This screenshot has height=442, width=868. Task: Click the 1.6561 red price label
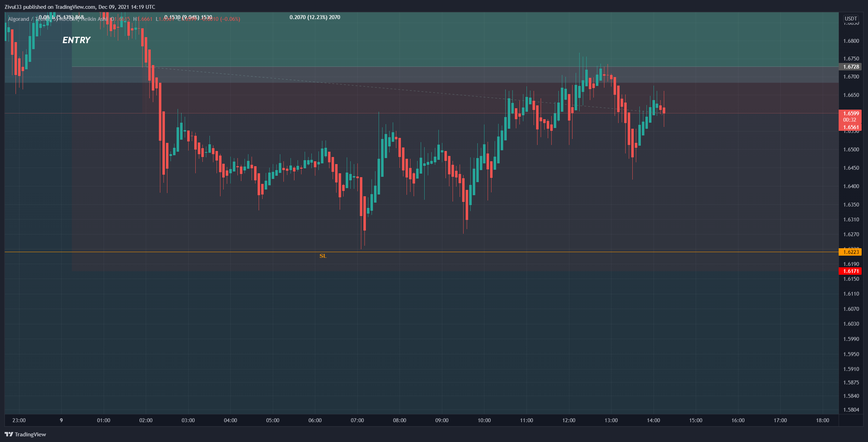click(851, 127)
